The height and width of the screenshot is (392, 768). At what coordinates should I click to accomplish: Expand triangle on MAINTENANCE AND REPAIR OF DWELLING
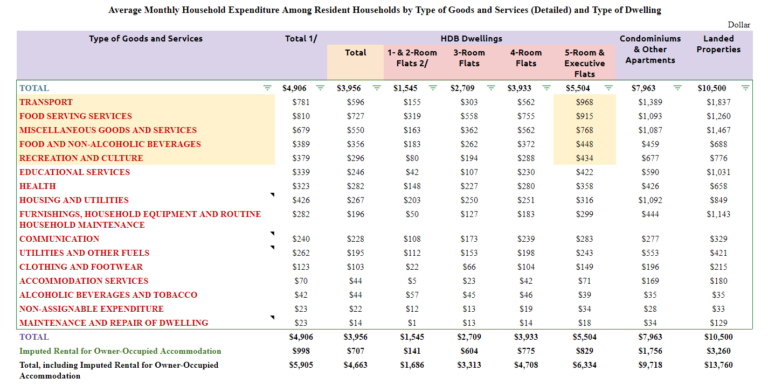coord(272,318)
